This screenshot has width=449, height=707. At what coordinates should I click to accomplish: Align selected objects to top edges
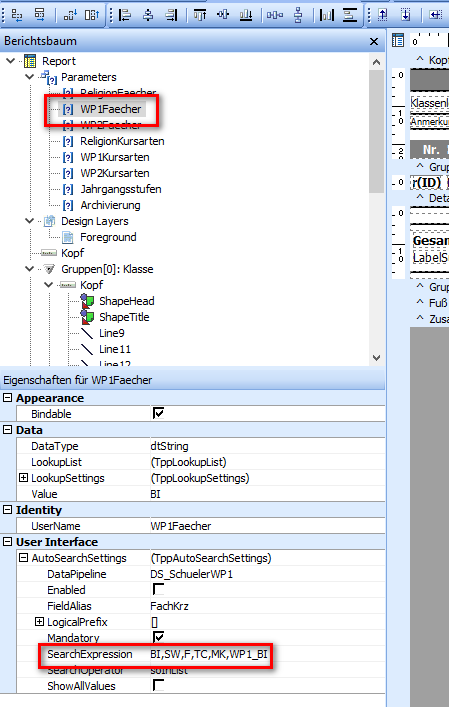coord(200,15)
